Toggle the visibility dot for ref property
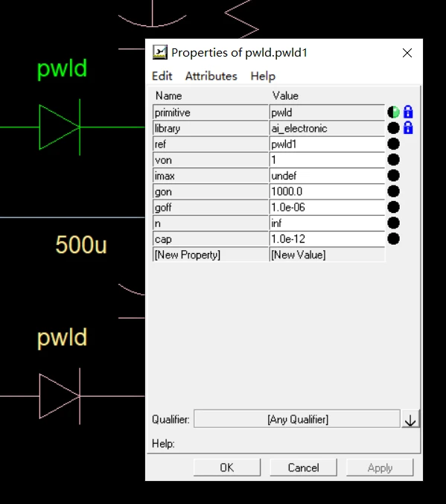The height and width of the screenshot is (504, 446). tap(394, 144)
